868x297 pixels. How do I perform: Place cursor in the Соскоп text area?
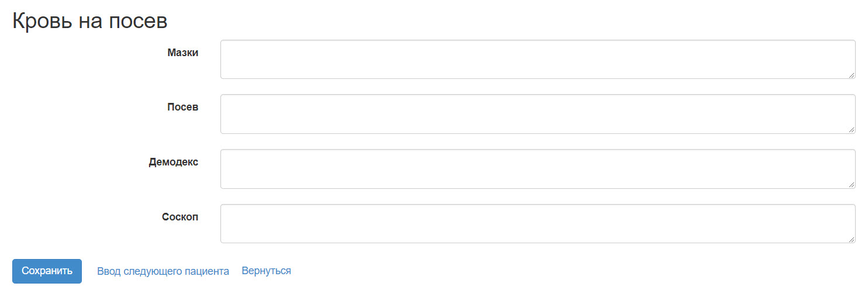point(537,223)
